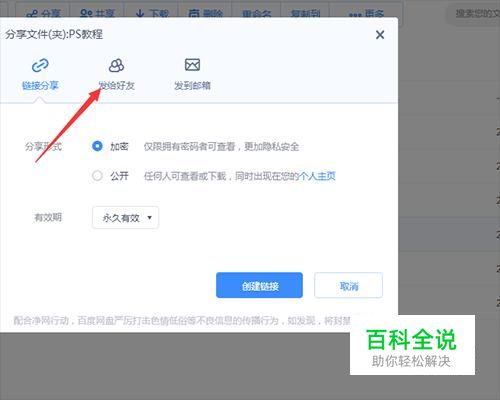Close the share dialog with X
The image size is (500, 400).
coord(380,35)
